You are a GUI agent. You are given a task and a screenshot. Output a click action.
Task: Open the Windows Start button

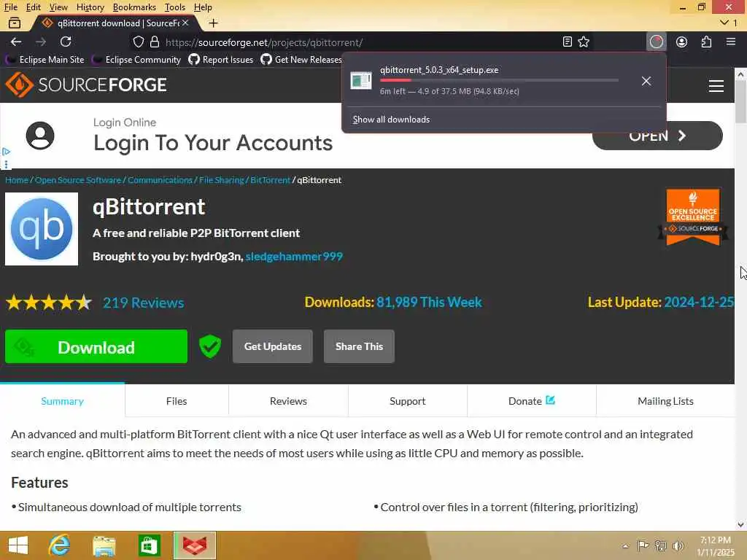click(x=18, y=545)
